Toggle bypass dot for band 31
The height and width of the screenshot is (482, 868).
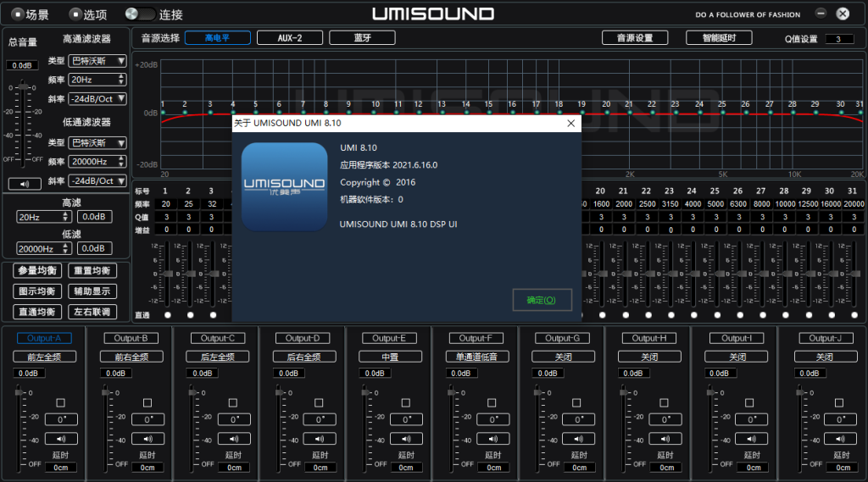(854, 315)
